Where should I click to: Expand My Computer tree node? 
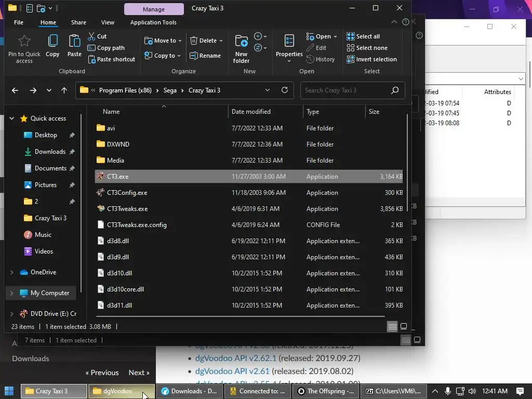pos(12,293)
